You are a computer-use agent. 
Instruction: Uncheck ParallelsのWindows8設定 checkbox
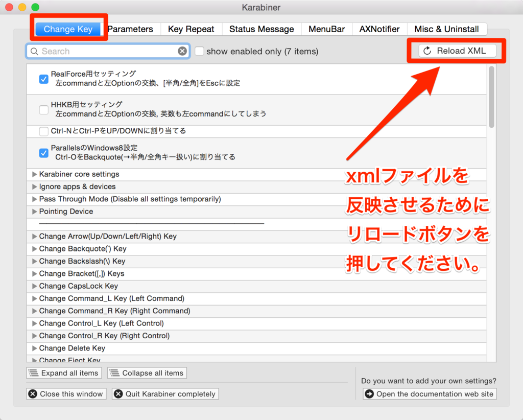click(44, 153)
